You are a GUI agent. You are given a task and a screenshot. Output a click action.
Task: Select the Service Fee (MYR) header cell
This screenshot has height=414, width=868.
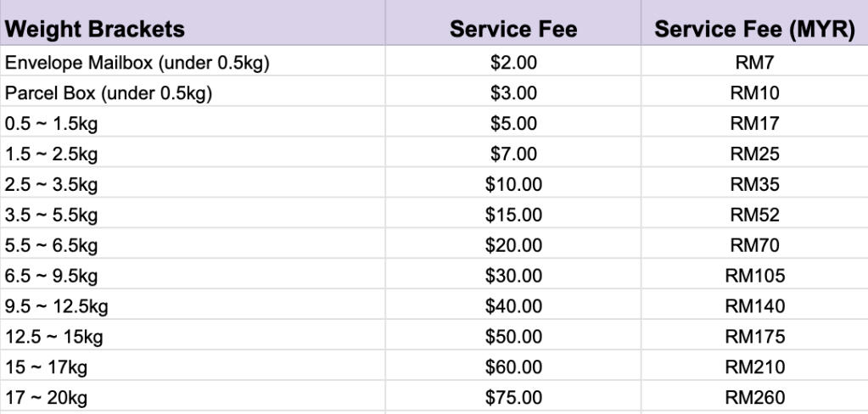click(x=754, y=31)
